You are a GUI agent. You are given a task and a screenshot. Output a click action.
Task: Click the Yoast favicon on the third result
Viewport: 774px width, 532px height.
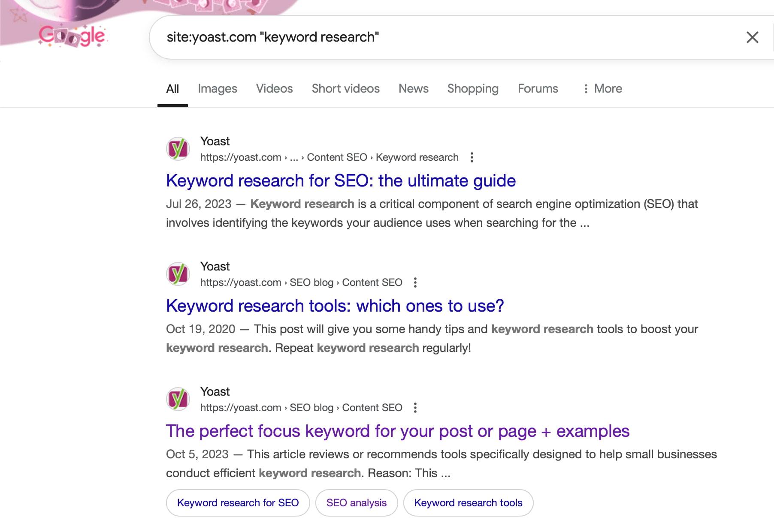[178, 399]
